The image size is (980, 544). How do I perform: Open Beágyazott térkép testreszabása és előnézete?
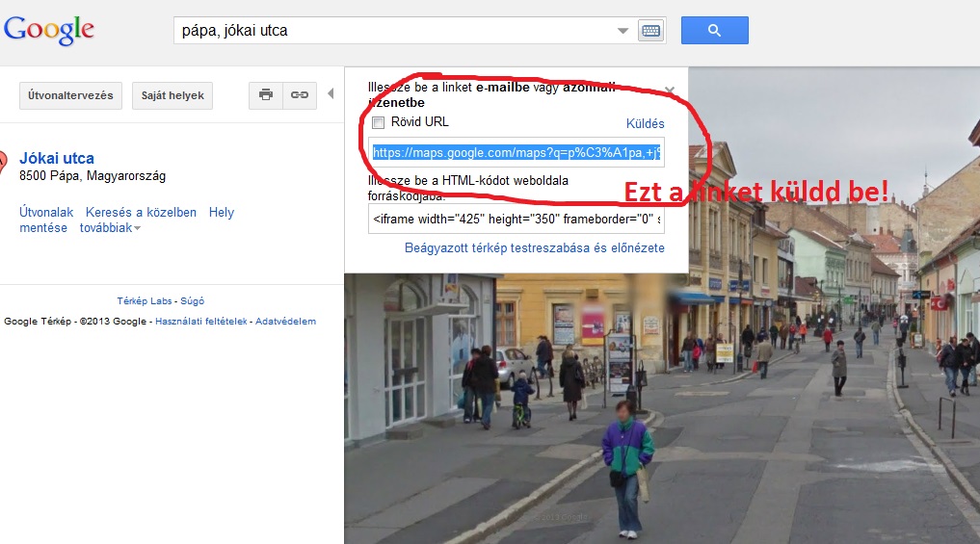pyautogui.click(x=535, y=248)
